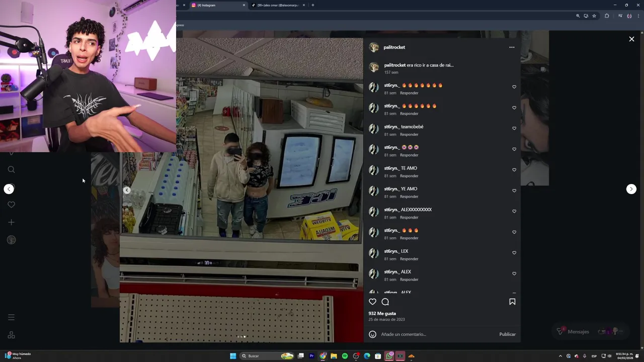
Task: Show previous photo in the carousel
Action: 127,190
